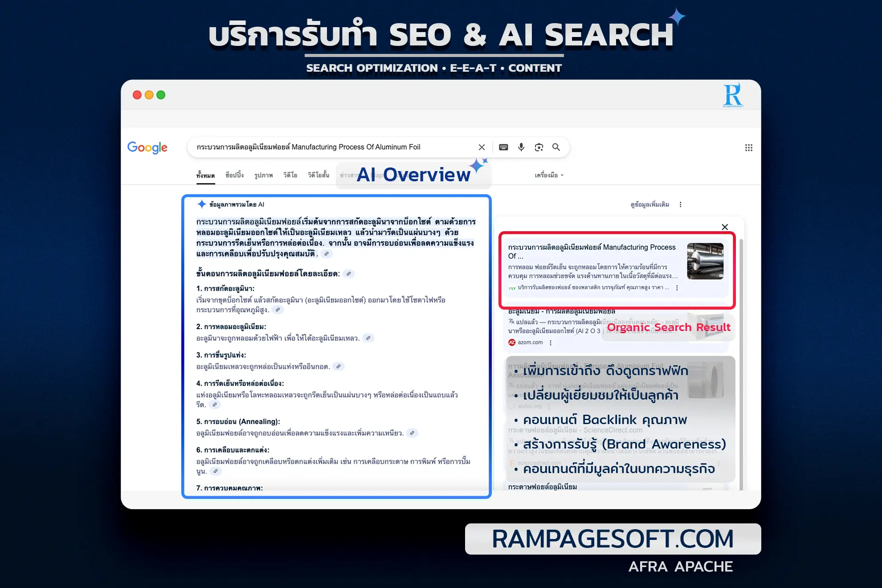Screen dimensions: 882x588
Task: Switch to the ช้อปปิ้ง tab
Action: click(x=234, y=175)
